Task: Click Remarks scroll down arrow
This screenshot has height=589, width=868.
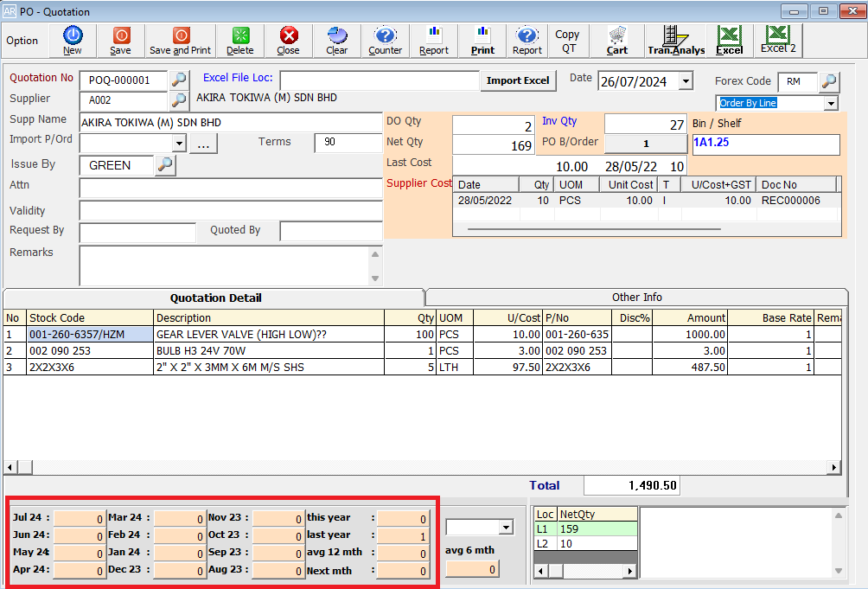Action: pos(375,278)
